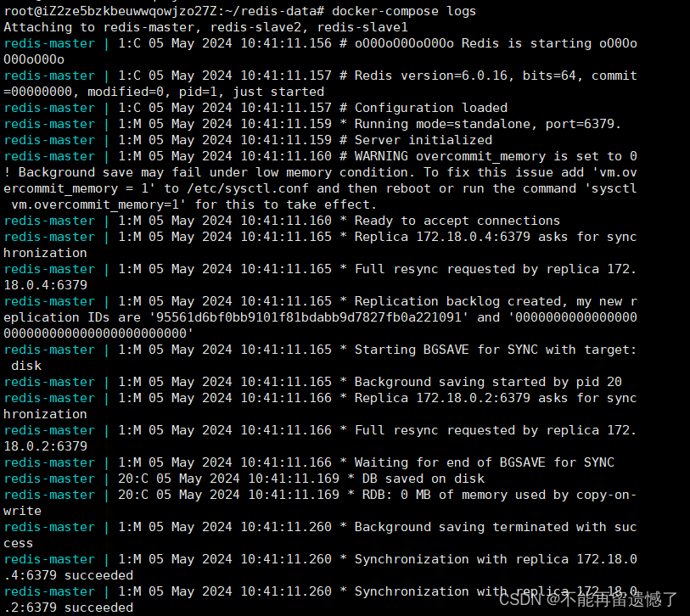
Task: Click 'WARNING overcommit_memory is set to 0'
Action: 496,156
